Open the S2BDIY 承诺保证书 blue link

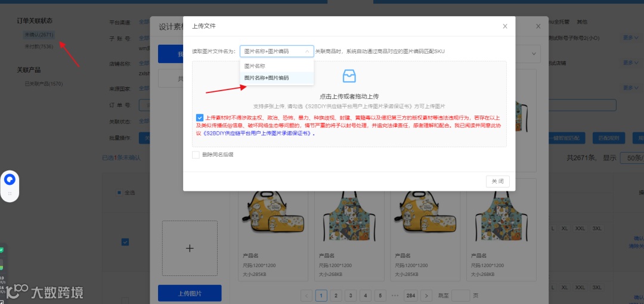pos(257,134)
